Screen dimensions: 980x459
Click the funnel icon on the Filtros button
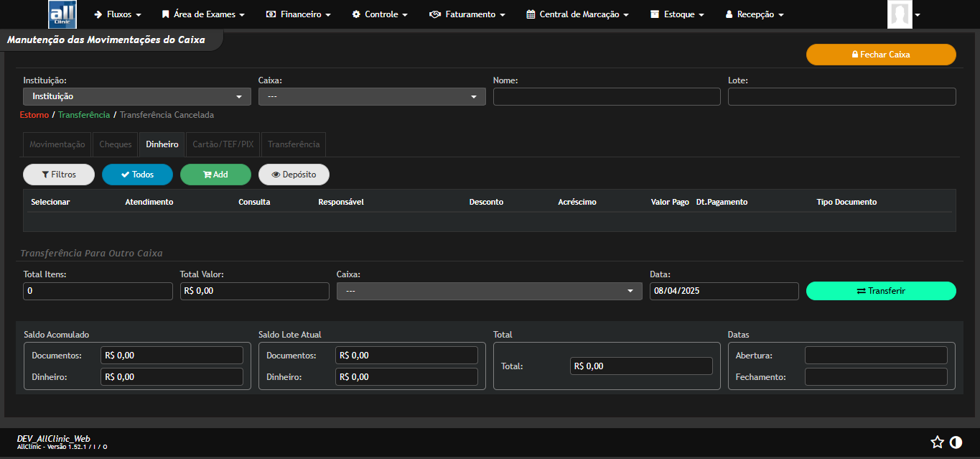(46, 174)
